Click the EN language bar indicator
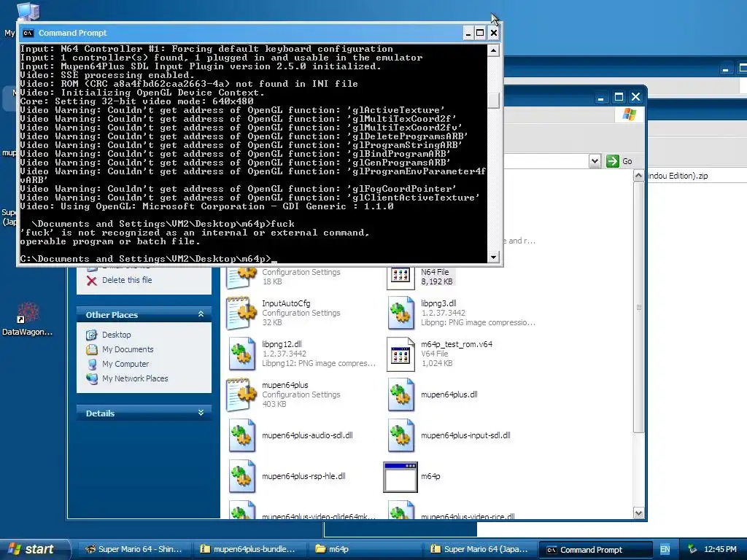This screenshot has height=560, width=747. pyautogui.click(x=665, y=550)
